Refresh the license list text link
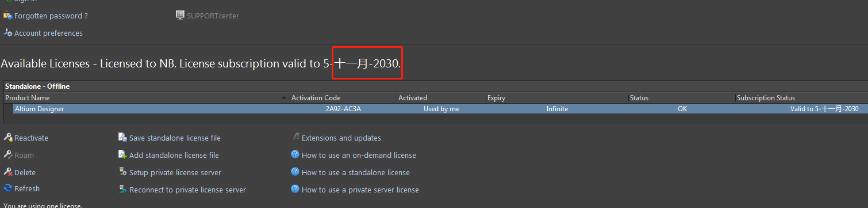Viewport: 868px width, 208px height. click(27, 189)
